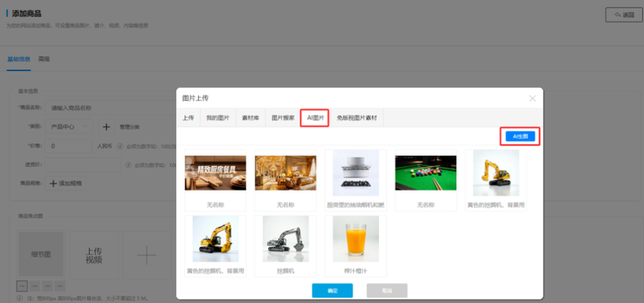Click the 上传视频 box
The height and width of the screenshot is (303, 644).
click(x=93, y=255)
